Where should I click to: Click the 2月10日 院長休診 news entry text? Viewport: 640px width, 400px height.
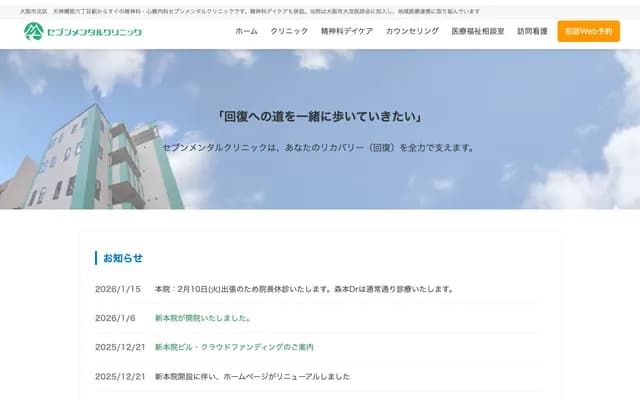pos(304,289)
